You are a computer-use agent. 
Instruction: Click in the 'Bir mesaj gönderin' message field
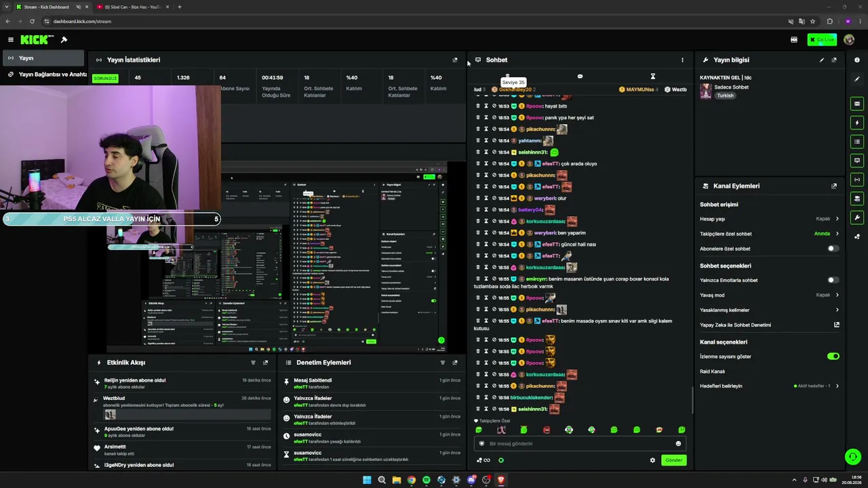click(x=580, y=444)
